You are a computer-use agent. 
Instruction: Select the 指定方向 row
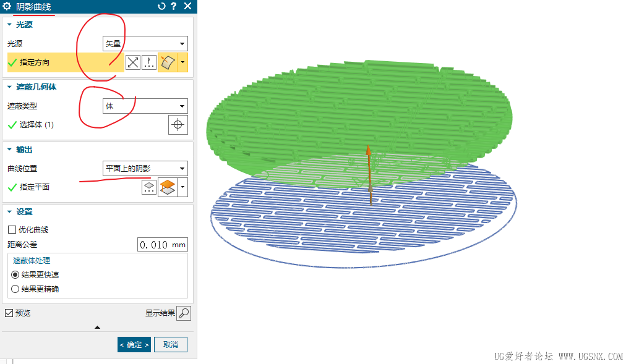coord(66,62)
